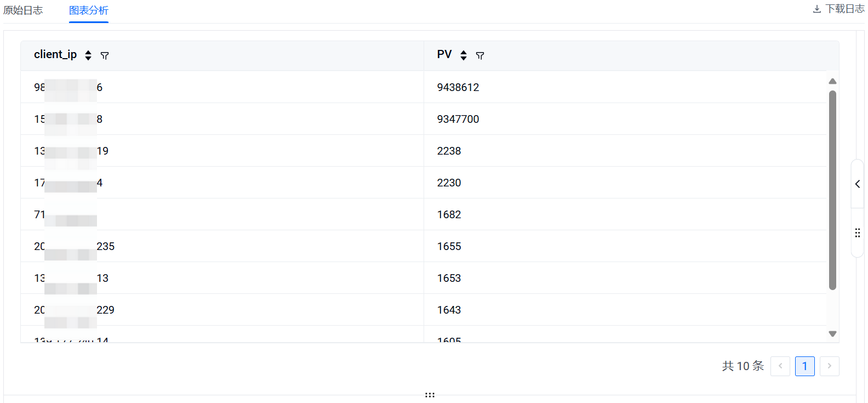Click the table scrollbar up arrow
Viewport: 868px width, 403px height.
(832, 81)
